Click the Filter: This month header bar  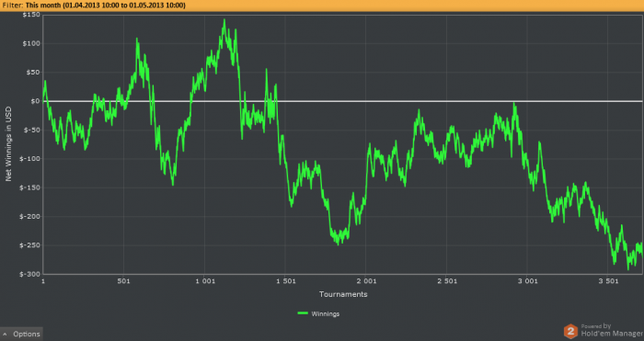pyautogui.click(x=322, y=6)
